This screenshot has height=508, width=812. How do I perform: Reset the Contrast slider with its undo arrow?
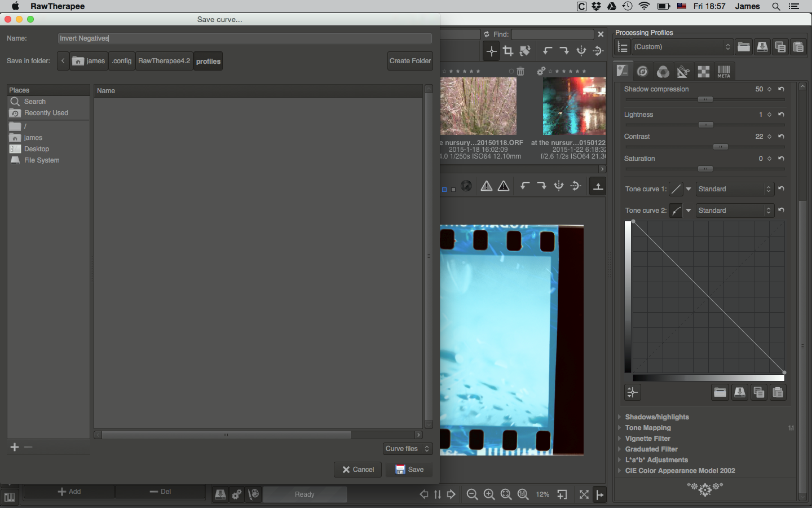[x=781, y=137]
